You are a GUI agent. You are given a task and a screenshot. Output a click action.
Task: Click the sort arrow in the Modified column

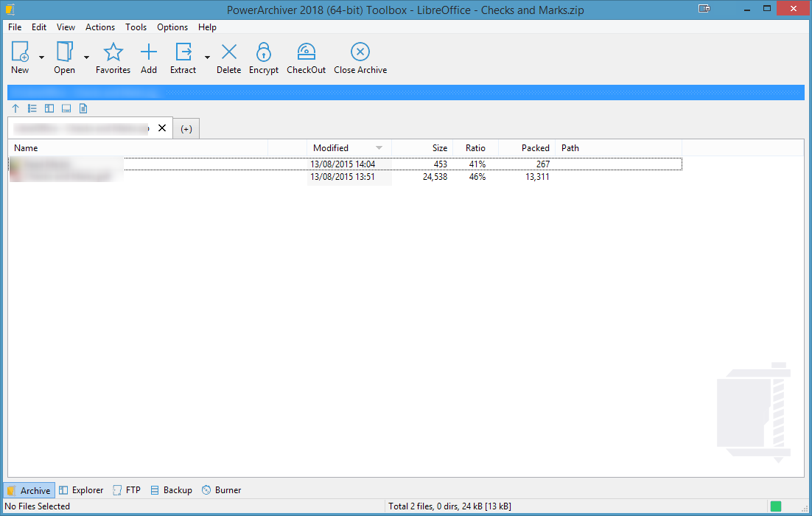point(379,148)
